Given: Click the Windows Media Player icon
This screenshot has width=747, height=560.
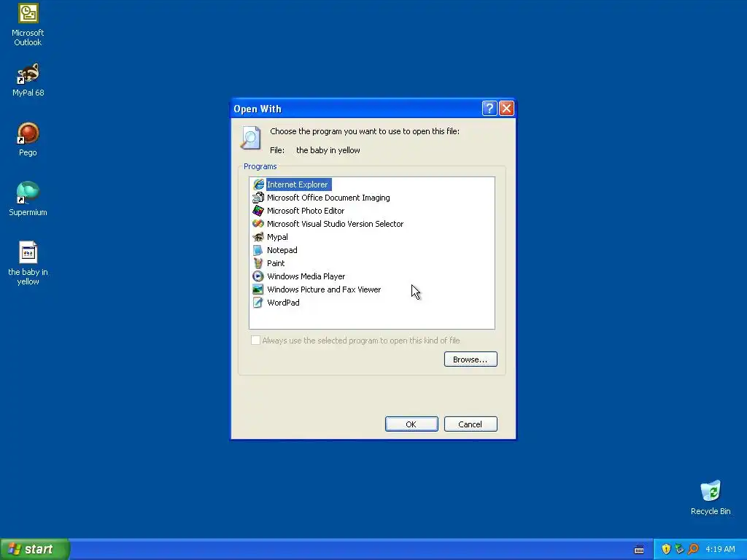Looking at the screenshot, I should point(258,276).
